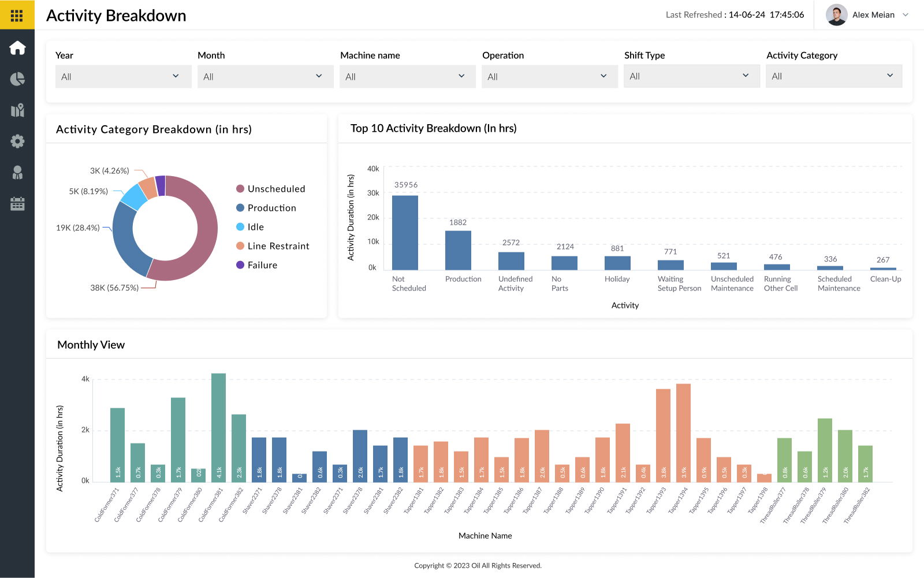Click the purple Failure legend color dot
This screenshot has width=924, height=578.
tap(240, 265)
